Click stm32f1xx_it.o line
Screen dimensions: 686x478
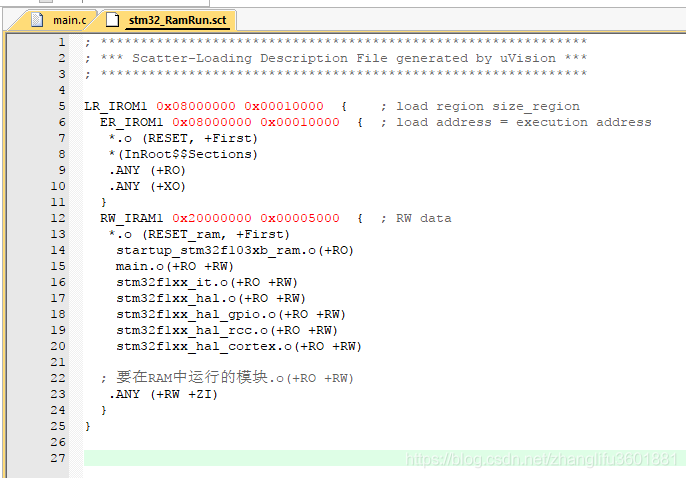pos(207,283)
